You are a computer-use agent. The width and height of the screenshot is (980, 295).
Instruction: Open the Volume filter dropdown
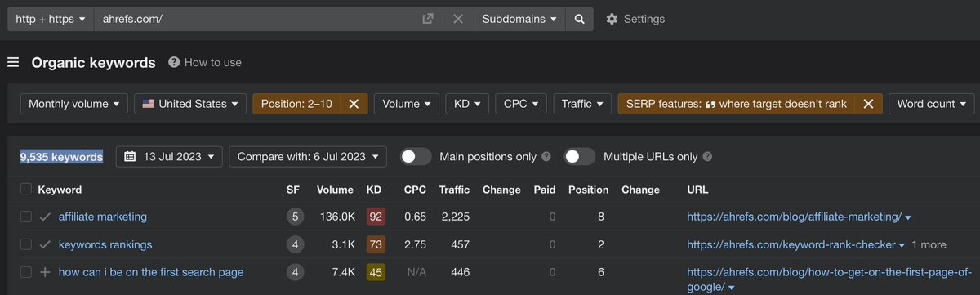tap(406, 104)
